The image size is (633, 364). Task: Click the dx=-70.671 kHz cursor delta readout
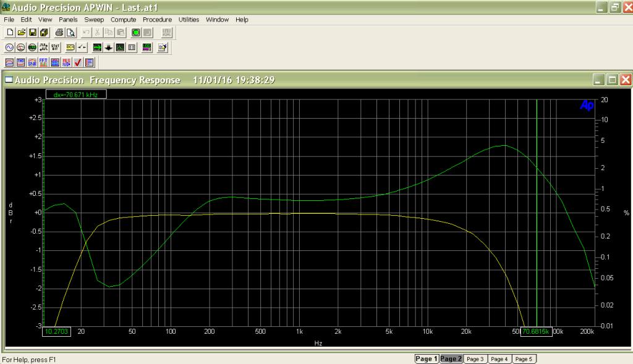click(x=76, y=95)
